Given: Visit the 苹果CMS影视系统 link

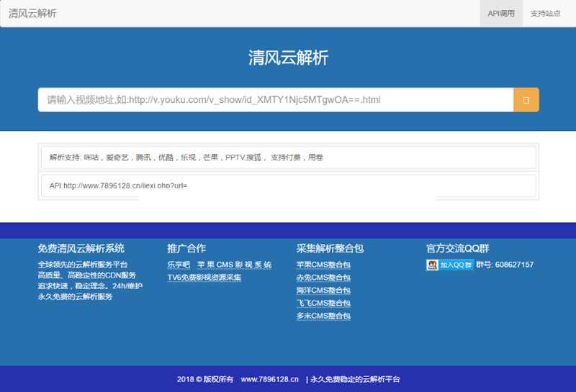Looking at the screenshot, I should pos(234,265).
